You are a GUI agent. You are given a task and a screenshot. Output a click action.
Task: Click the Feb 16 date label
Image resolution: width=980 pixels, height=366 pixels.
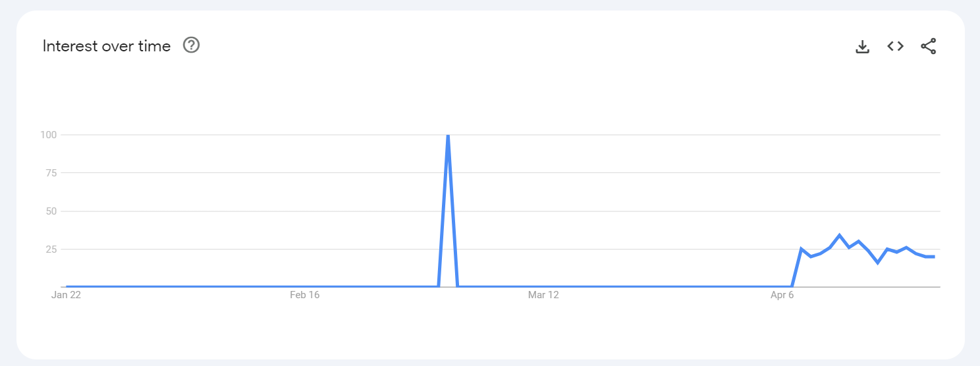[x=304, y=295]
